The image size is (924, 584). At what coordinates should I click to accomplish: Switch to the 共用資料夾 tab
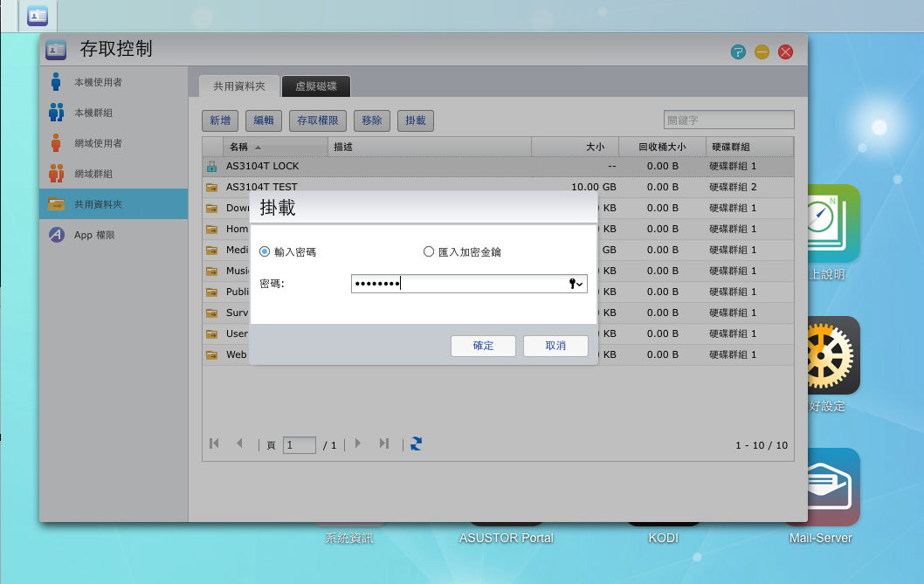[x=238, y=86]
